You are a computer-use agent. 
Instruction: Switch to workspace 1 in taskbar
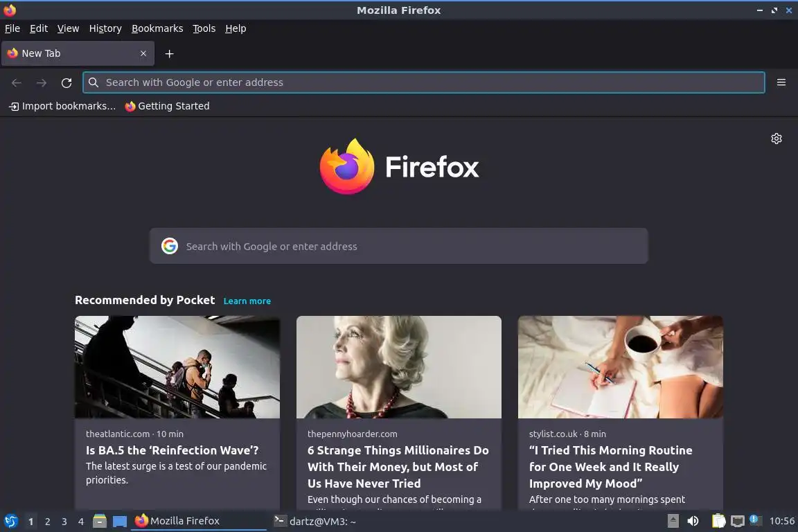coord(31,522)
